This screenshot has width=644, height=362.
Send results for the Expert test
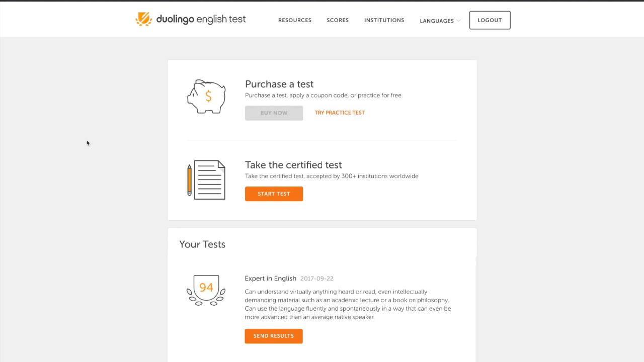click(x=274, y=336)
